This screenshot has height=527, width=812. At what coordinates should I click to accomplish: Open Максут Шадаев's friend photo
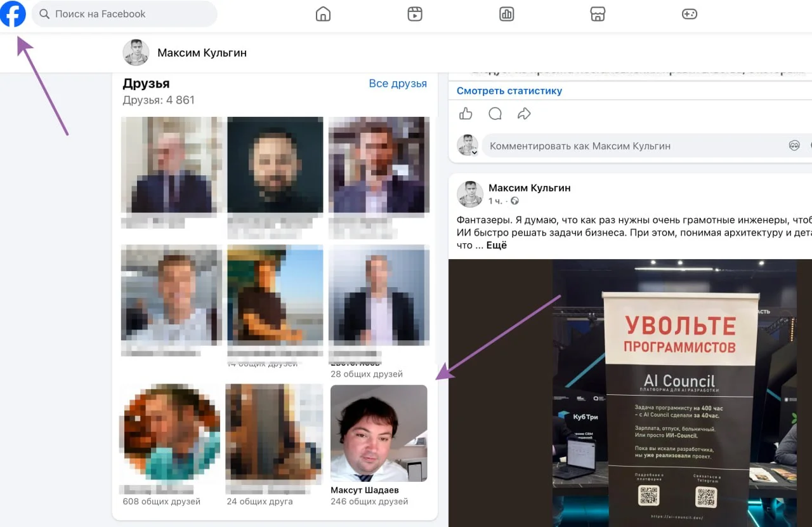379,433
